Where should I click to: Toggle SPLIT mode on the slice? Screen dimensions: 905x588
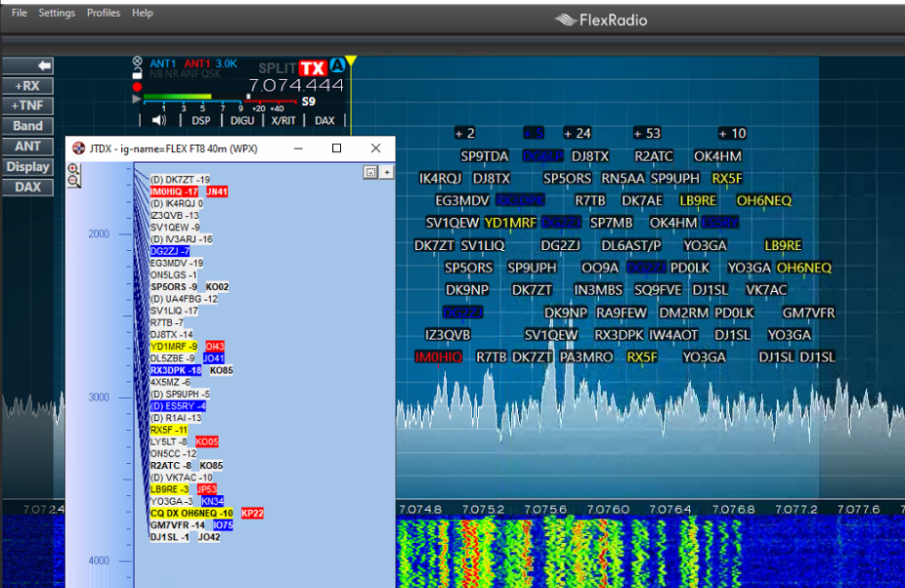point(276,68)
